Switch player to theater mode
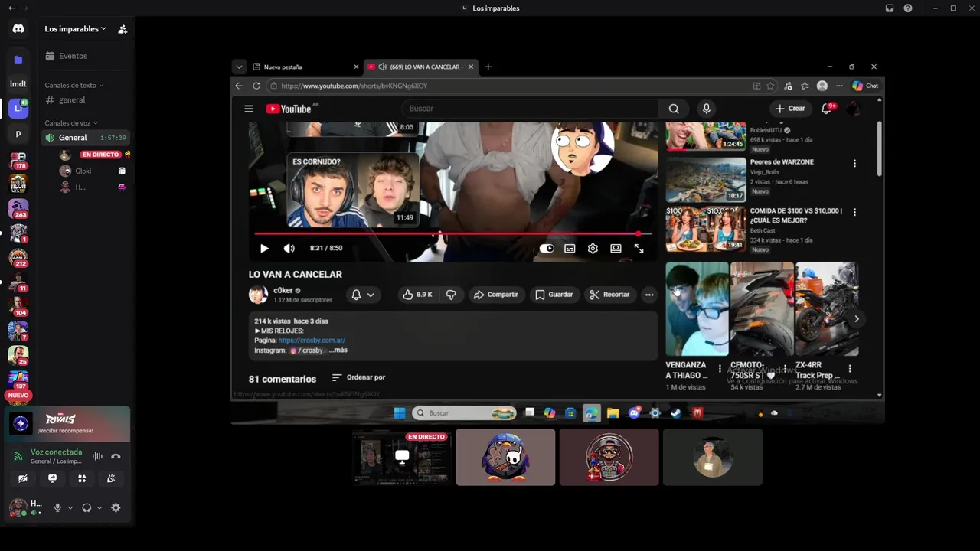The width and height of the screenshot is (980, 551). pyautogui.click(x=616, y=249)
